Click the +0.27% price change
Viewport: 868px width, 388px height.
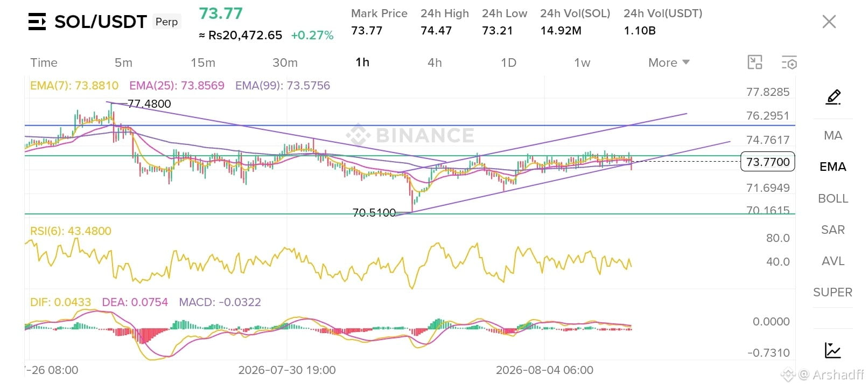tap(312, 35)
